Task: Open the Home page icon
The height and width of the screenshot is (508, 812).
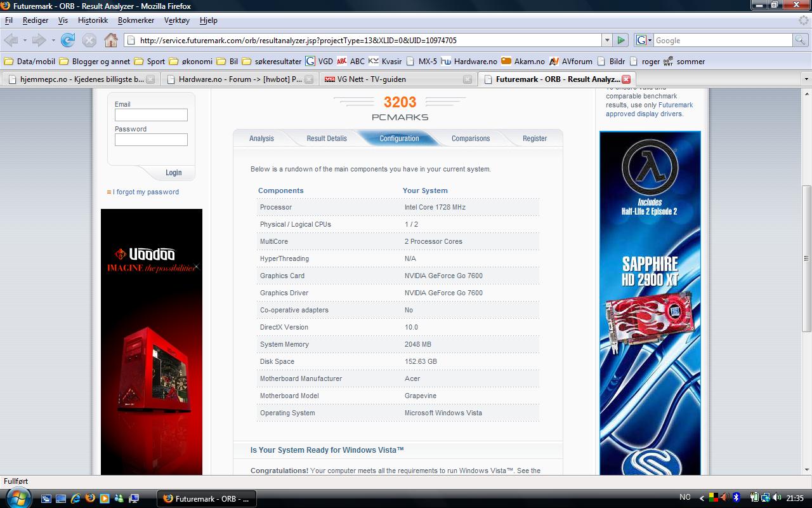Action: click(111, 40)
